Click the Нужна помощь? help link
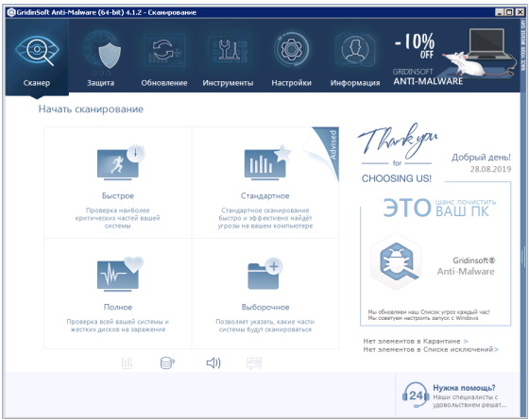 coord(464,388)
